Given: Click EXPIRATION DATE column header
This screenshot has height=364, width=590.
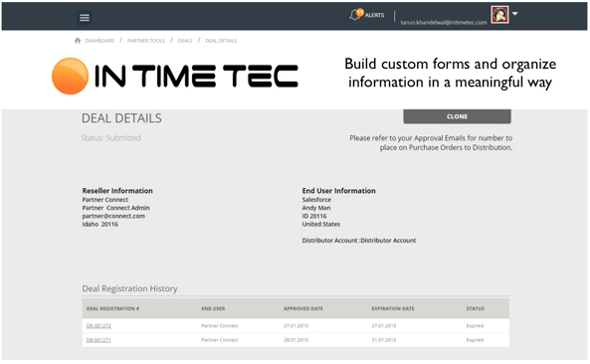Looking at the screenshot, I should tap(393, 308).
